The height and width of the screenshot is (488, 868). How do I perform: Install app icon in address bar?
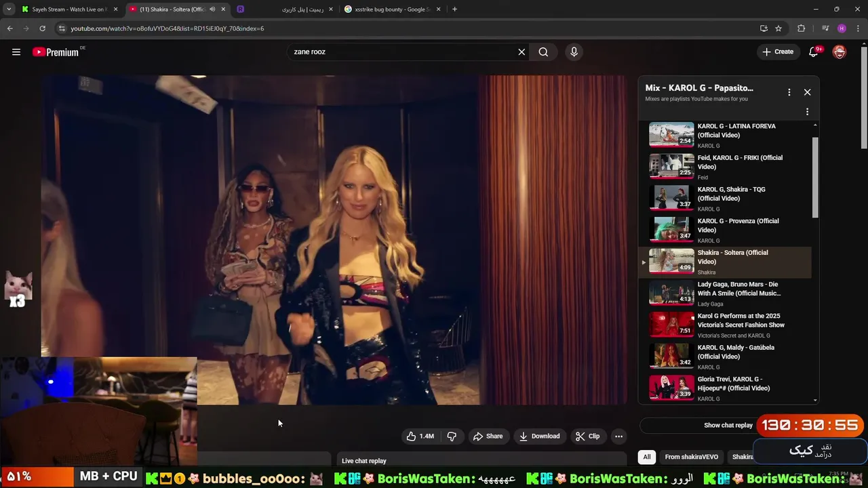[764, 28]
